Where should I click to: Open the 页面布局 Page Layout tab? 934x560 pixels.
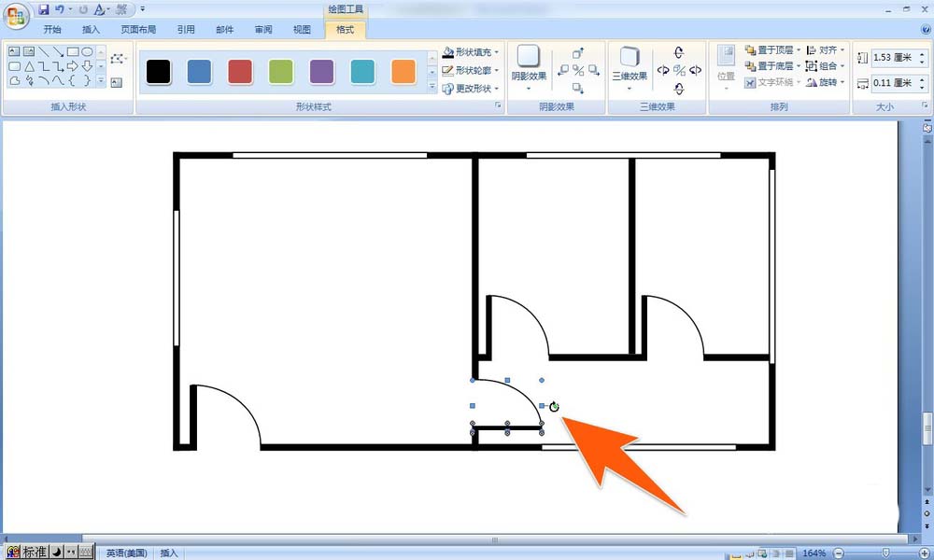(x=138, y=29)
